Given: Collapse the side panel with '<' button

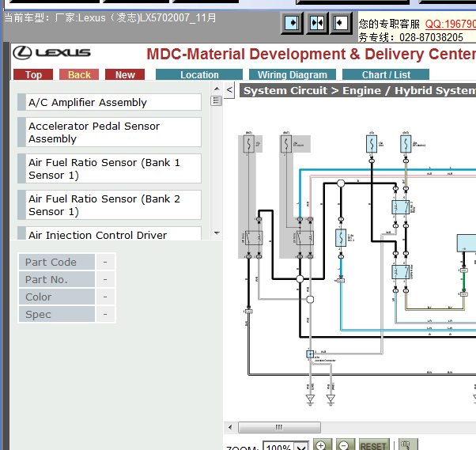Looking at the screenshot, I should pyautogui.click(x=229, y=90).
